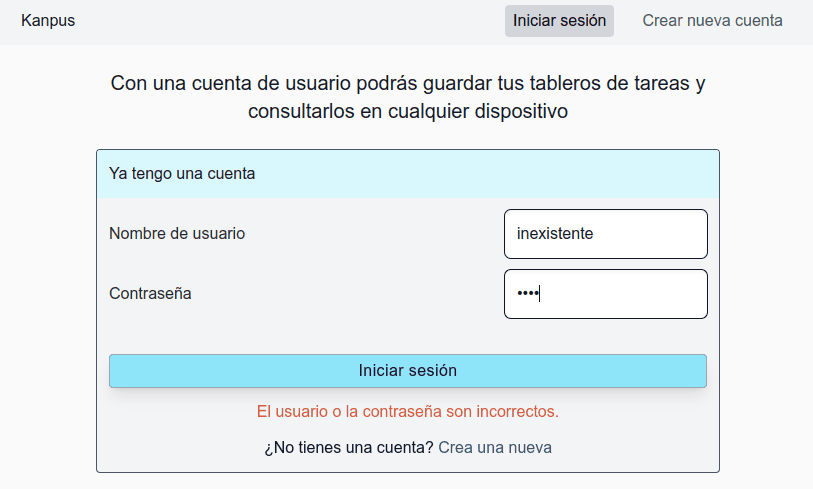
Task: Focus the Contraseña password field
Action: (x=605, y=294)
